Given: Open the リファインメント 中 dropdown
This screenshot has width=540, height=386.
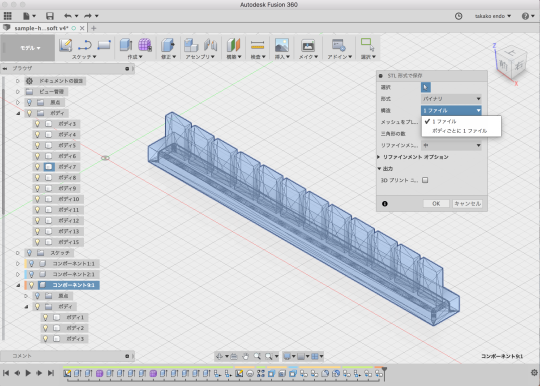Looking at the screenshot, I should (451, 145).
